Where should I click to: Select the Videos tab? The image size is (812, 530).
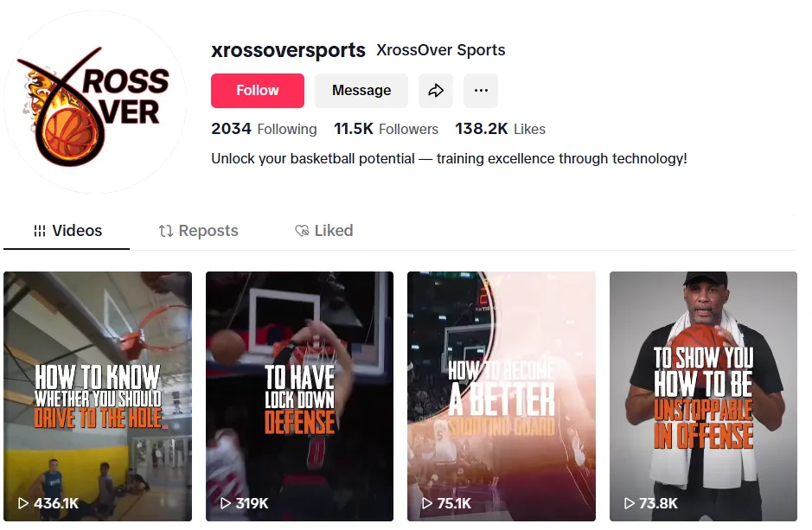(67, 231)
